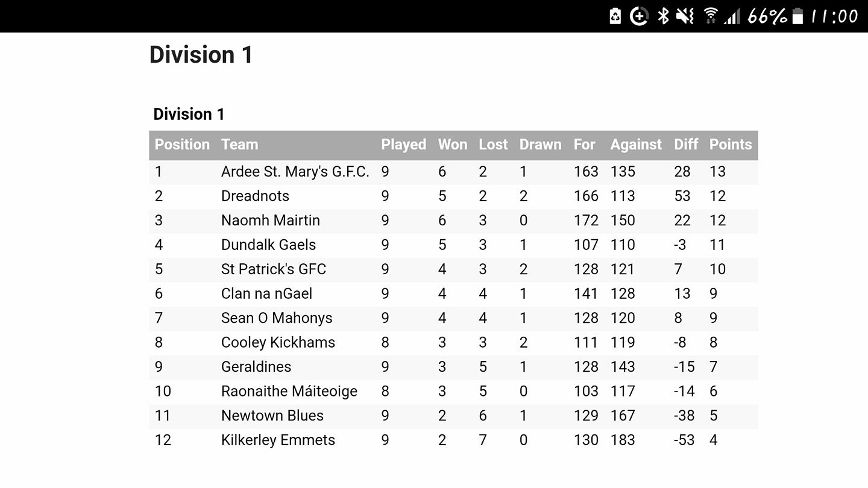Tap the data saver plus-circle icon
Screen dimensions: 868x488
coord(639,16)
